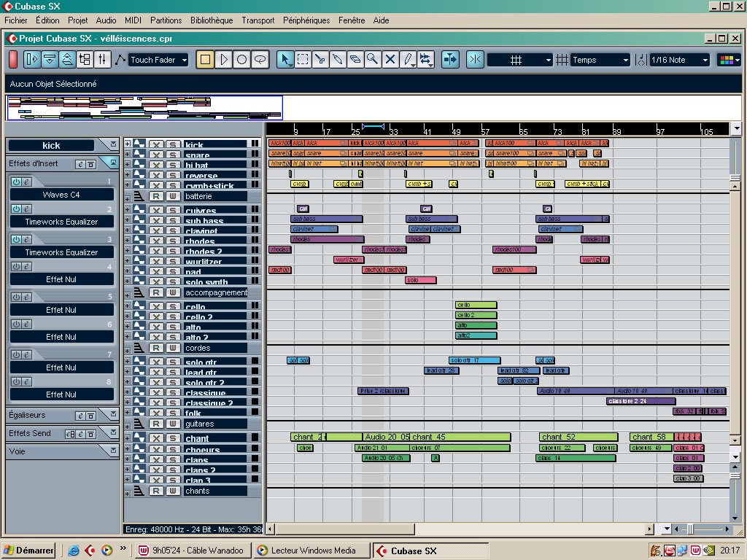
Task: Open the Touch Fader automation mode dropdown
Action: [x=159, y=60]
